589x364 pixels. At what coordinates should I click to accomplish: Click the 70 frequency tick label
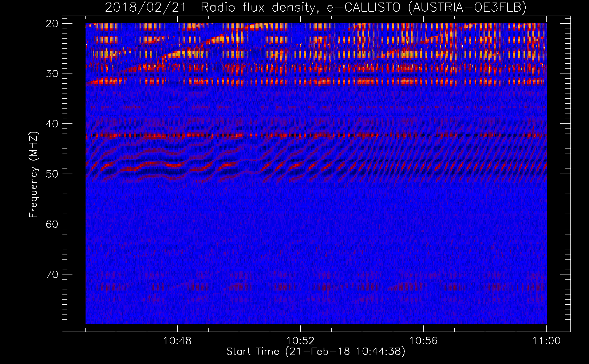52,274
